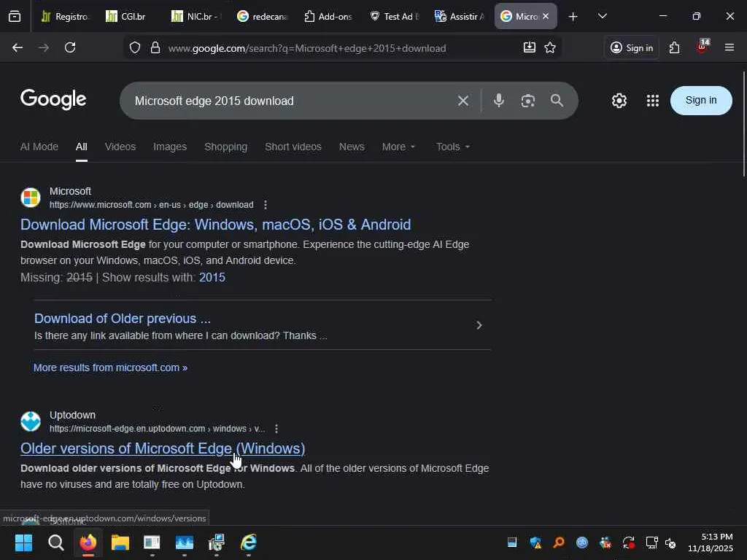Open options for Microsoft result
The width and height of the screenshot is (747, 560).
tap(266, 205)
